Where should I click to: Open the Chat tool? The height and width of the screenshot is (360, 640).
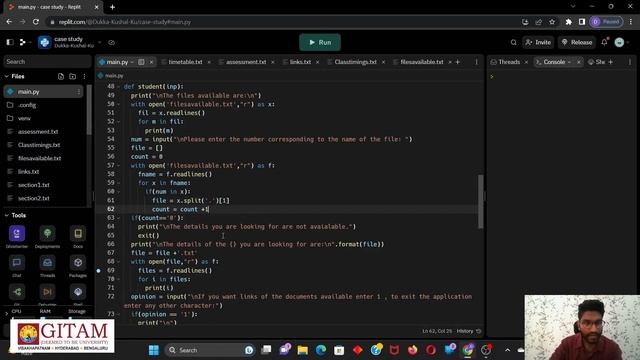(x=17, y=262)
